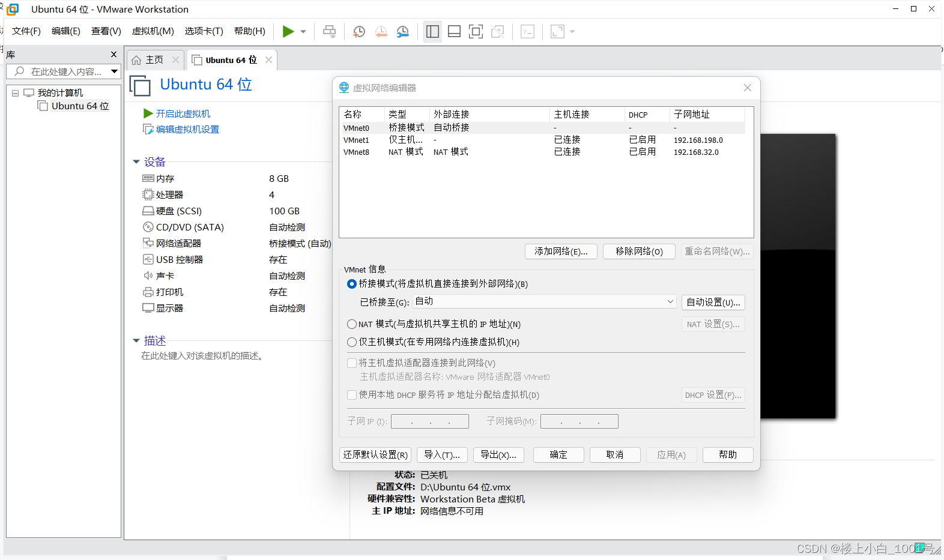This screenshot has width=944, height=560.
Task: Click 导入(T)... button
Action: (x=442, y=455)
